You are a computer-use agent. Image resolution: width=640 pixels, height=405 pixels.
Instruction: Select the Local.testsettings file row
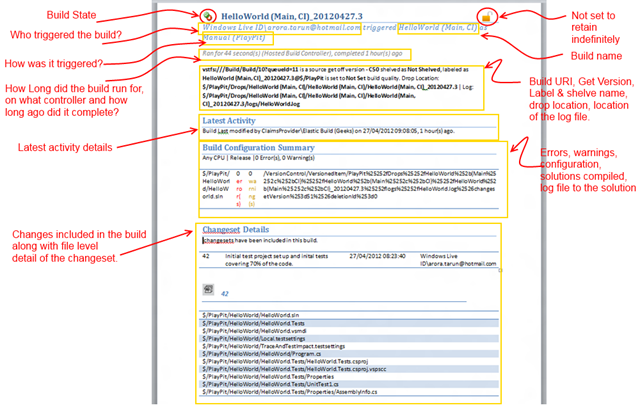pos(349,338)
